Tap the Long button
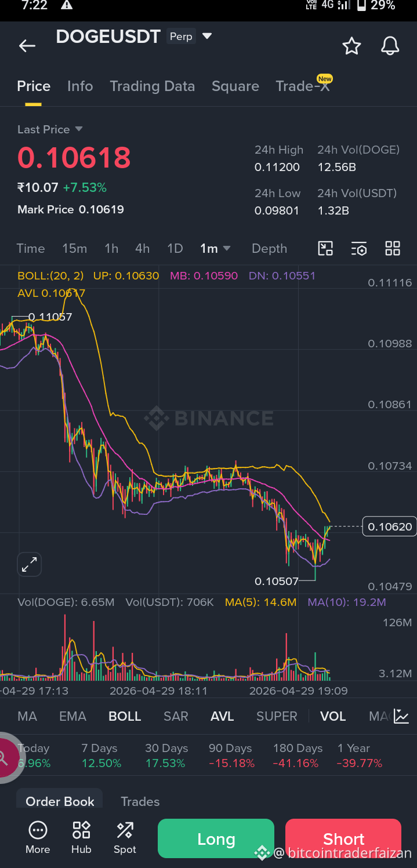 tap(216, 838)
